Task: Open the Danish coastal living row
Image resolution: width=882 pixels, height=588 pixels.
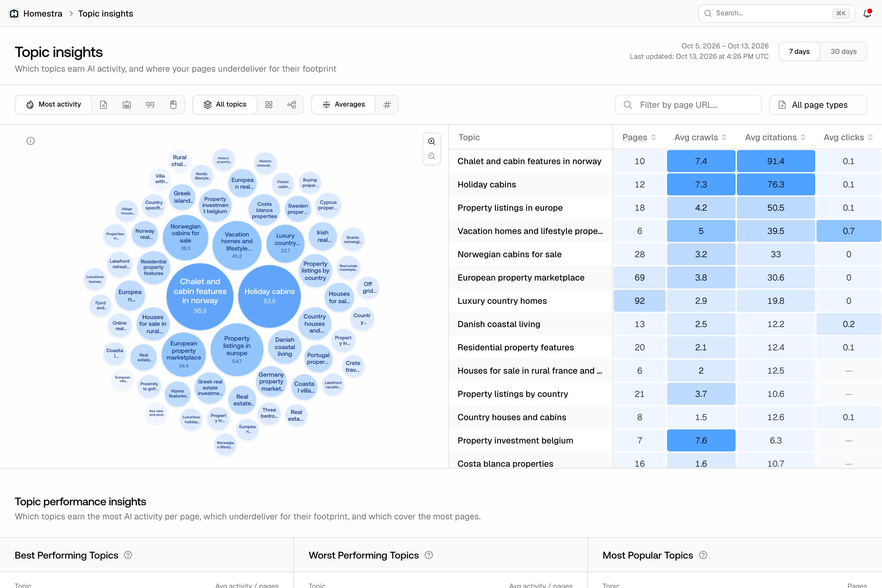Action: tap(665, 324)
